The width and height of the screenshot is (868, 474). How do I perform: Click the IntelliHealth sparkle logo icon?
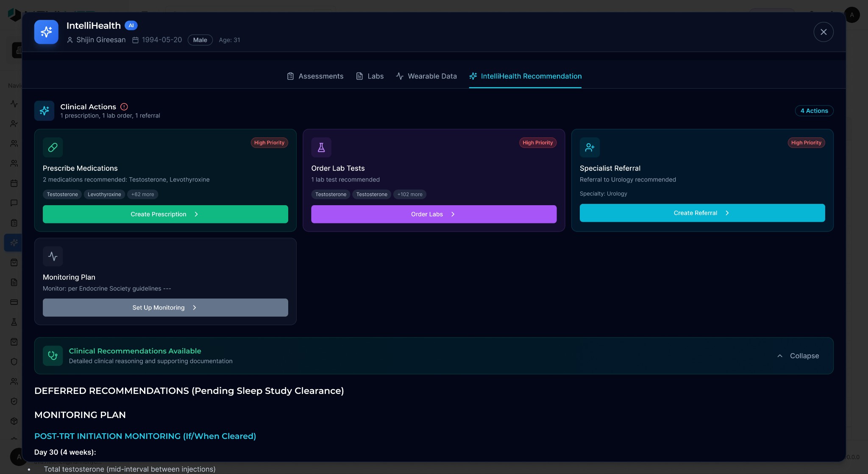click(46, 32)
